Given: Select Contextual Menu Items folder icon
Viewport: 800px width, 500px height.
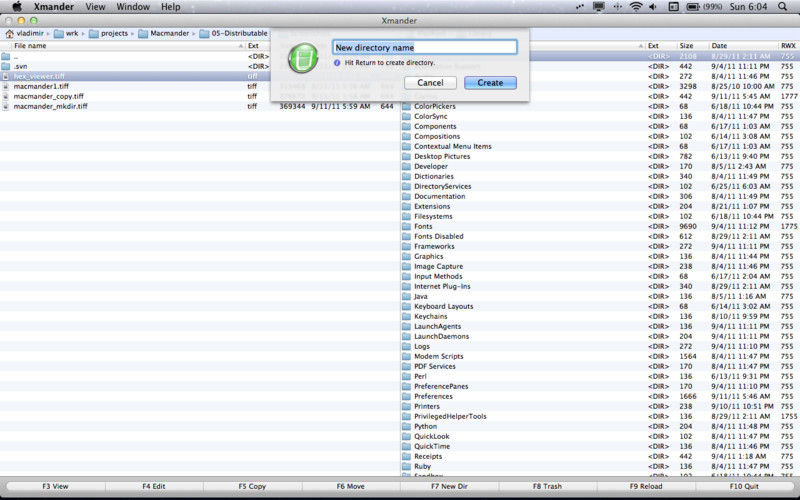Looking at the screenshot, I should click(406, 146).
